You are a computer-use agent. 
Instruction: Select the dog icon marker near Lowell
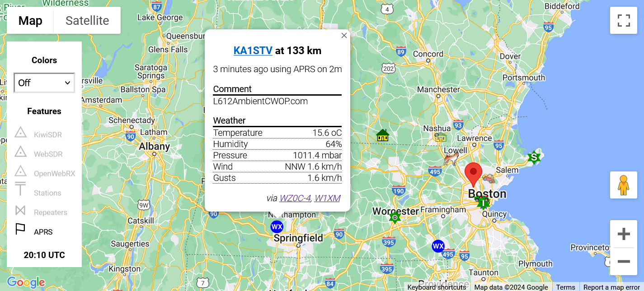click(451, 159)
